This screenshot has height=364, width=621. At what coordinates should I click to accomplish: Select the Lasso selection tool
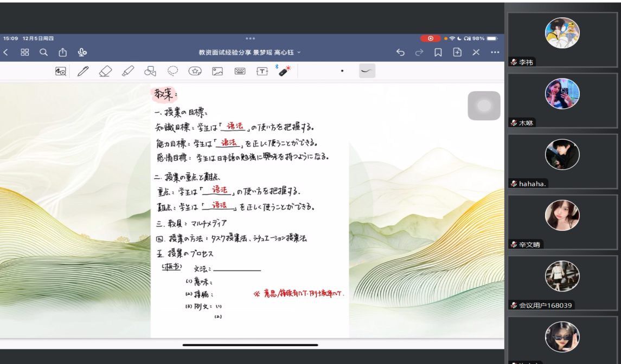point(173,71)
